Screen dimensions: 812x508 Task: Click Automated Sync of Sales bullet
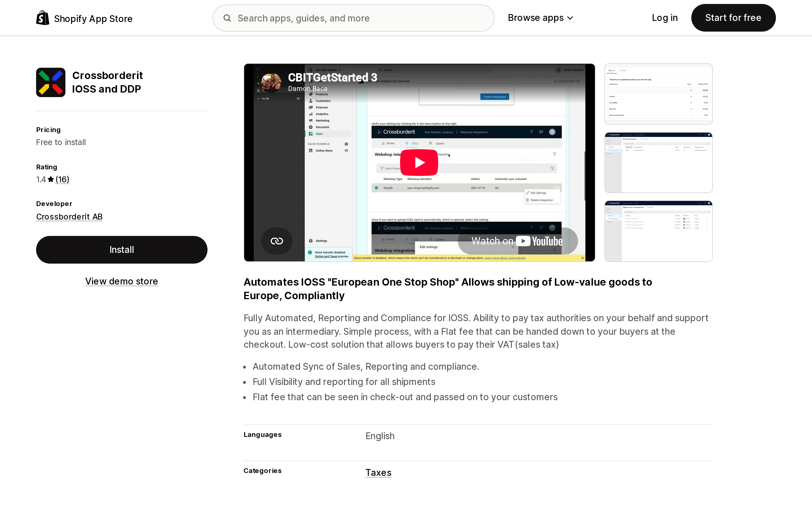[366, 367]
